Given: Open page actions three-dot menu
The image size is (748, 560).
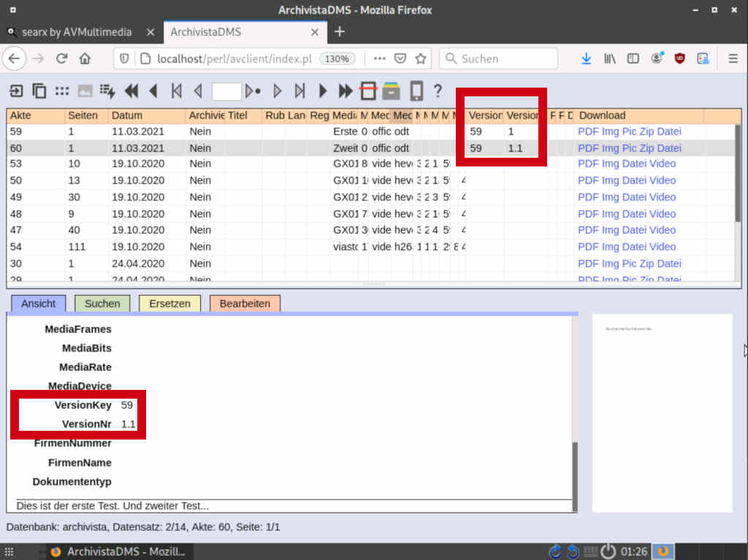Looking at the screenshot, I should point(379,58).
